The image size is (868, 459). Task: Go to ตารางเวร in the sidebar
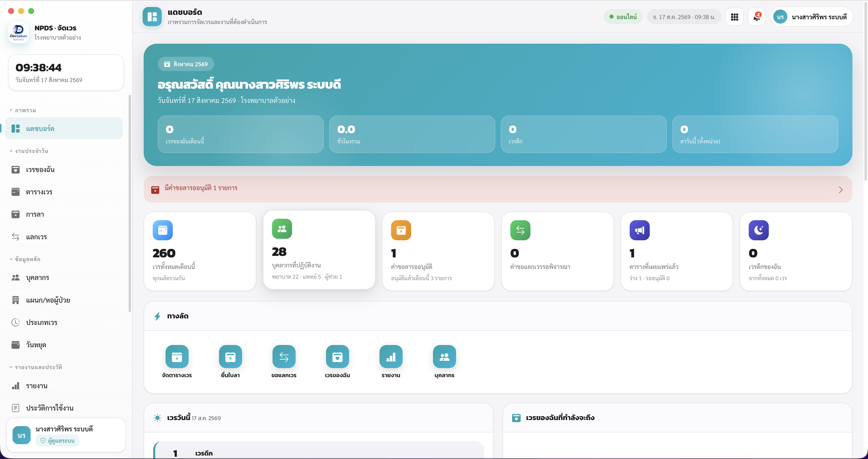[x=64, y=192]
